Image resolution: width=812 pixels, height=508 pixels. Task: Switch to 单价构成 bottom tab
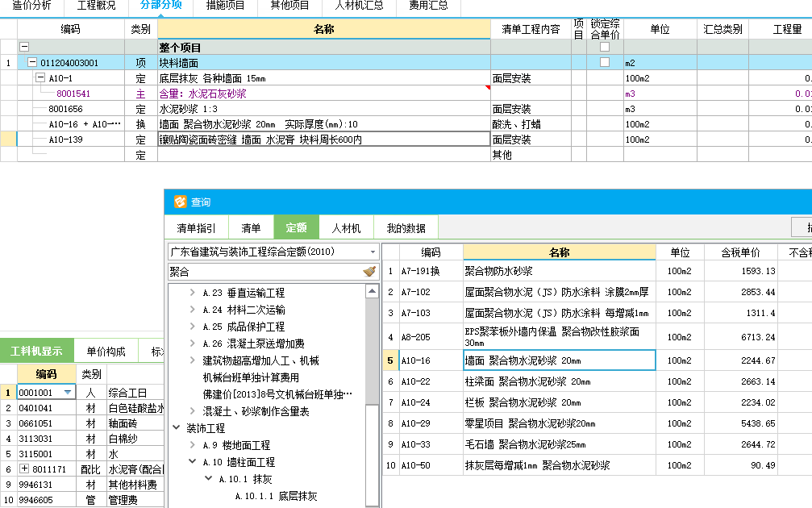[106, 352]
